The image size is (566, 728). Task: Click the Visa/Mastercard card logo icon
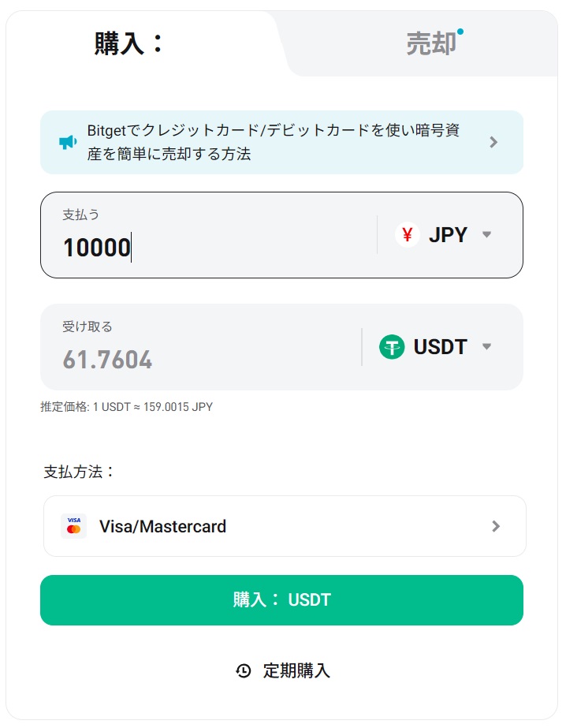pyautogui.click(x=74, y=526)
